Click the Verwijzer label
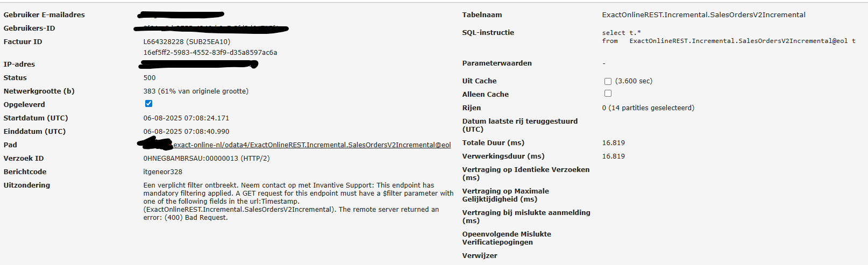868x265 pixels. coord(480,255)
